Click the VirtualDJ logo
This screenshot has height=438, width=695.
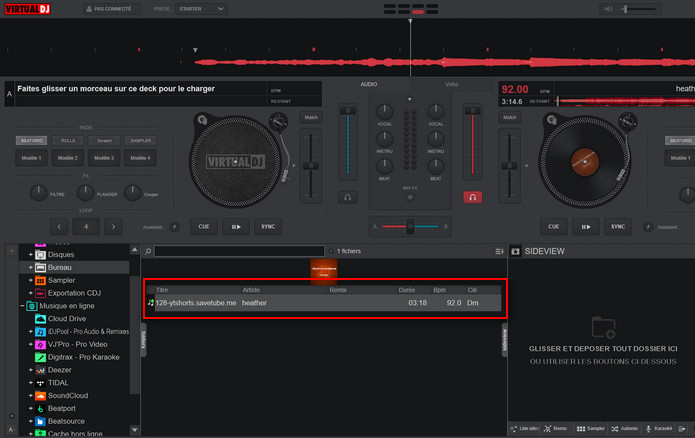(27, 9)
